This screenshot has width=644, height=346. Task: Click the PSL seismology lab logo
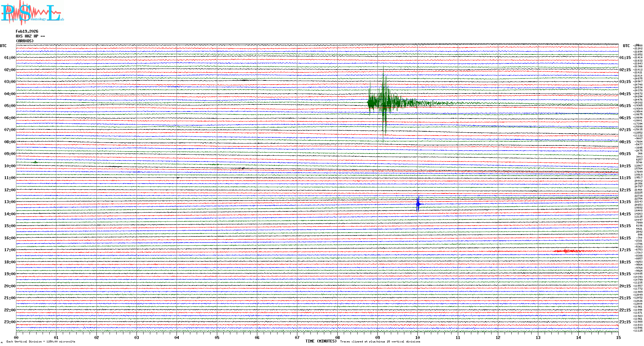pos(32,13)
